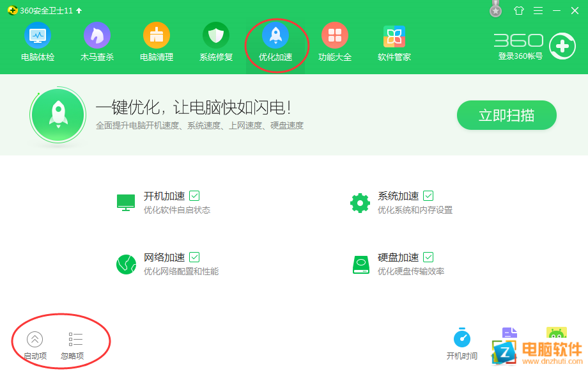
Task: Toggle the 网络加速 checkbox
Action: (x=194, y=257)
